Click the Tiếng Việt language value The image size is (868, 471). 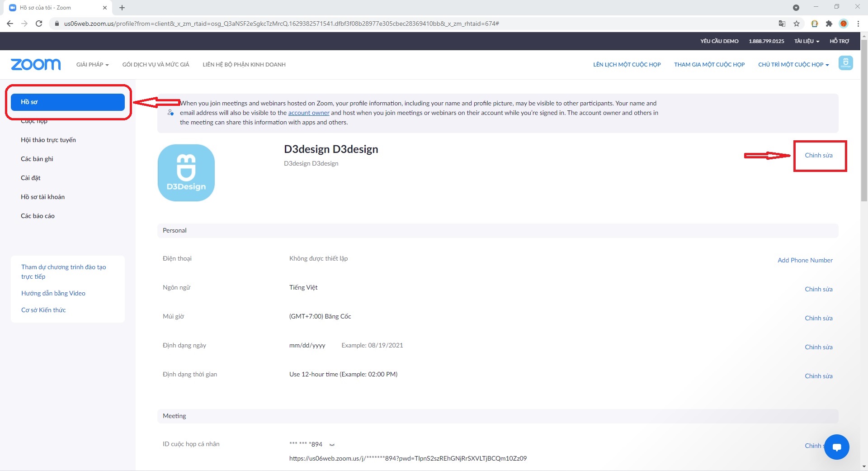[x=303, y=287]
